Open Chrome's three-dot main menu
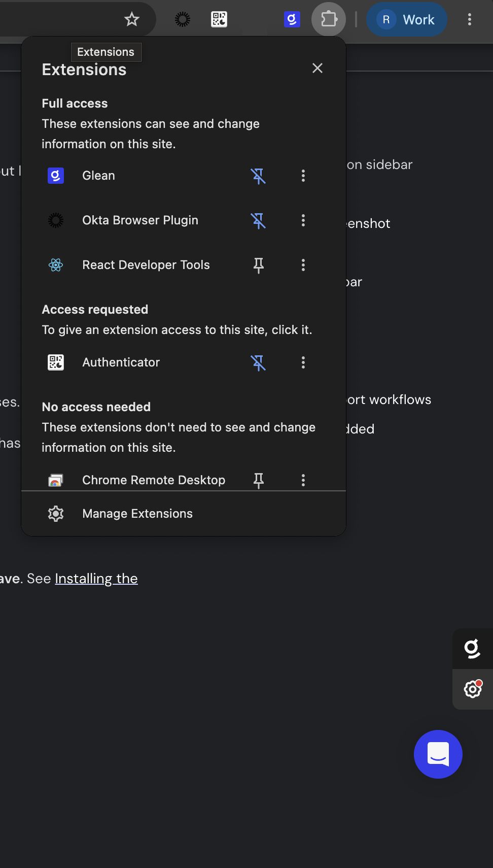The height and width of the screenshot is (868, 493). click(x=470, y=19)
